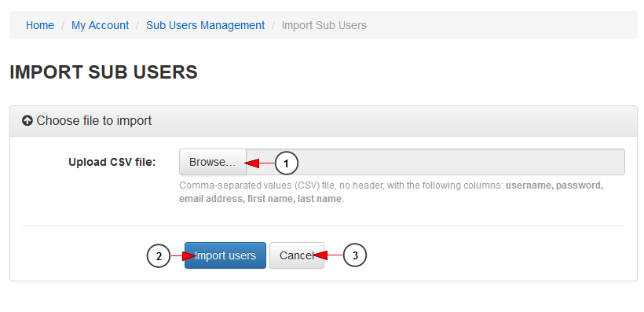Select the Import Sub Users breadcrumb text

(324, 25)
